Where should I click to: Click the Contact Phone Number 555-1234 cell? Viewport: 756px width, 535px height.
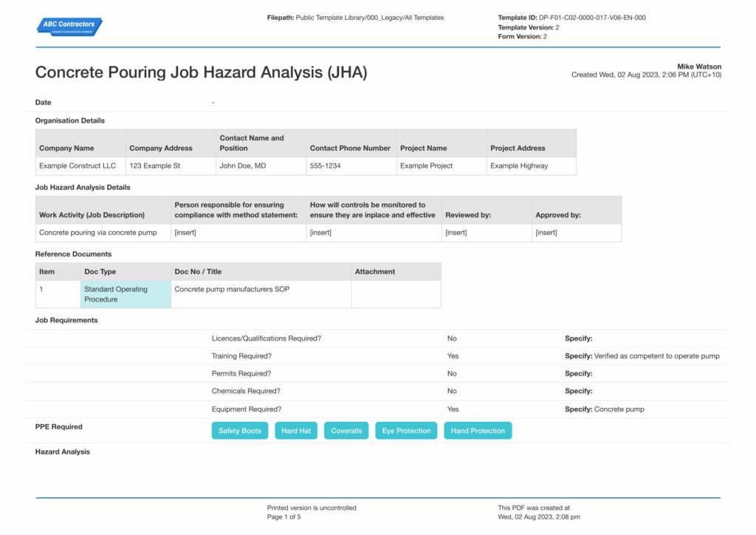pyautogui.click(x=351, y=166)
